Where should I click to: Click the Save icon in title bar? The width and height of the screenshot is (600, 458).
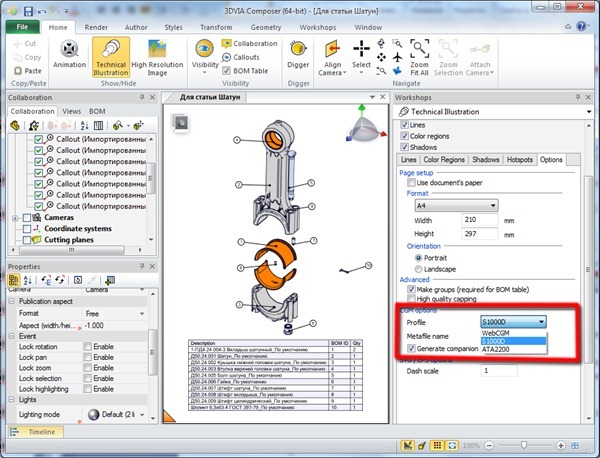coord(28,11)
